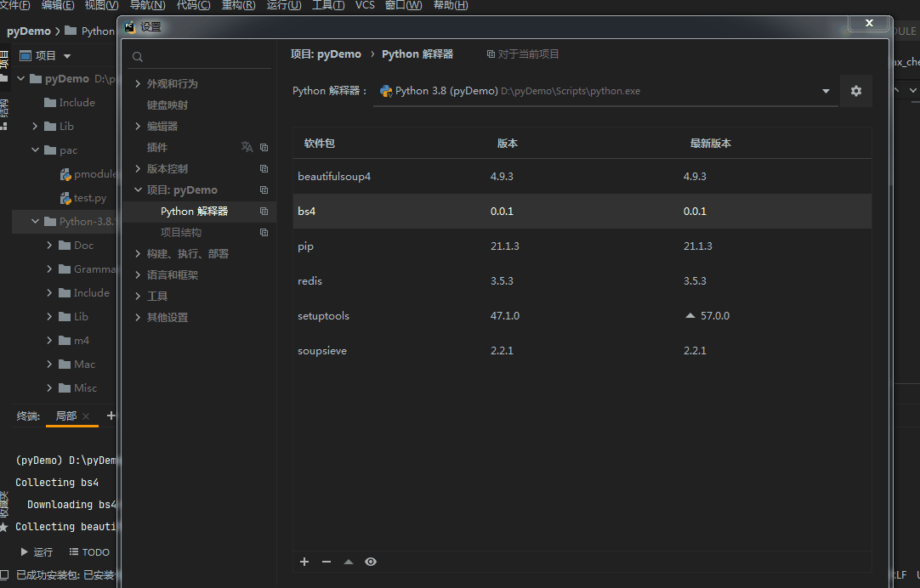920x588 pixels.
Task: Expand the Doc folder in project tree
Action: 50,245
